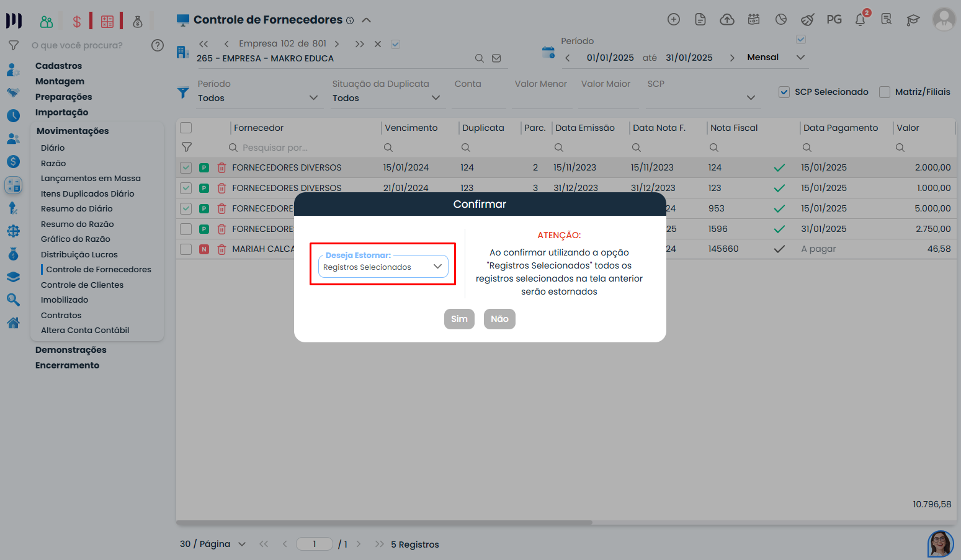The image size is (961, 560).
Task: Open the Deseja Estornar dropdown
Action: tap(383, 267)
